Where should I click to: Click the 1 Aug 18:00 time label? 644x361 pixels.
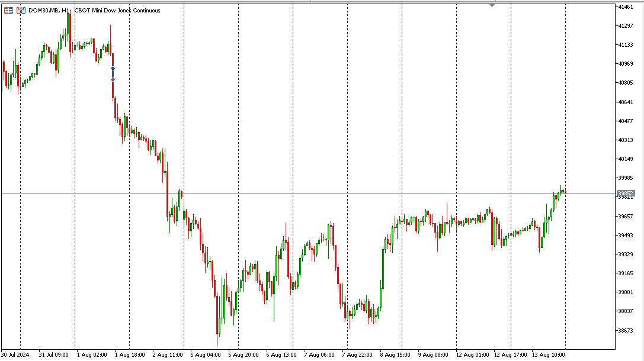click(130, 355)
